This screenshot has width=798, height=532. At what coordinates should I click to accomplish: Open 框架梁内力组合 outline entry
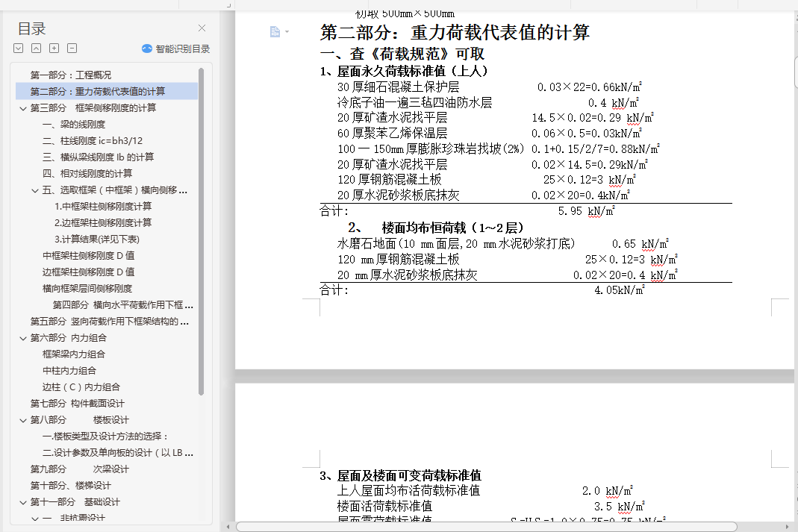click(x=74, y=354)
